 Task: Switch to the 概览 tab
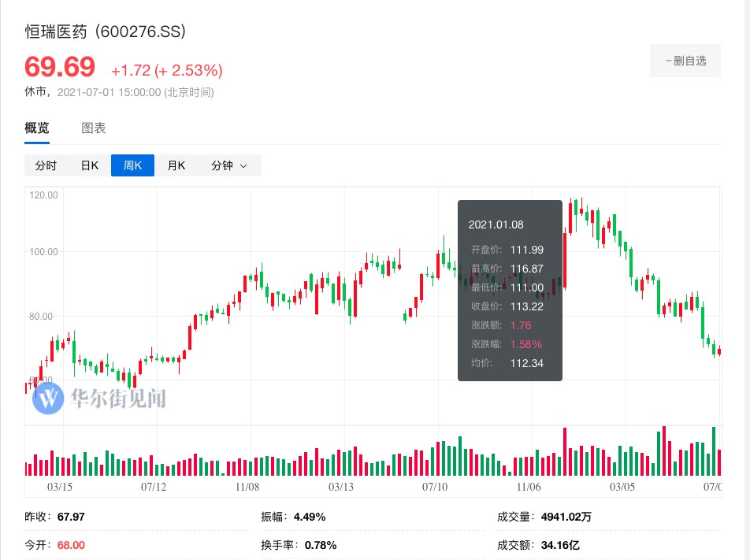[x=37, y=128]
